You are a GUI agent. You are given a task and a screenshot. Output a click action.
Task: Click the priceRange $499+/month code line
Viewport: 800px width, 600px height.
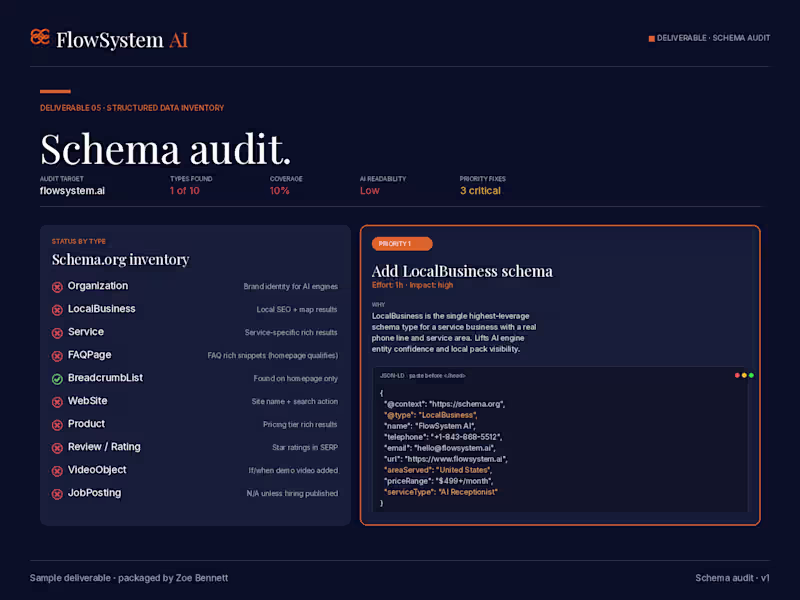[438, 481]
